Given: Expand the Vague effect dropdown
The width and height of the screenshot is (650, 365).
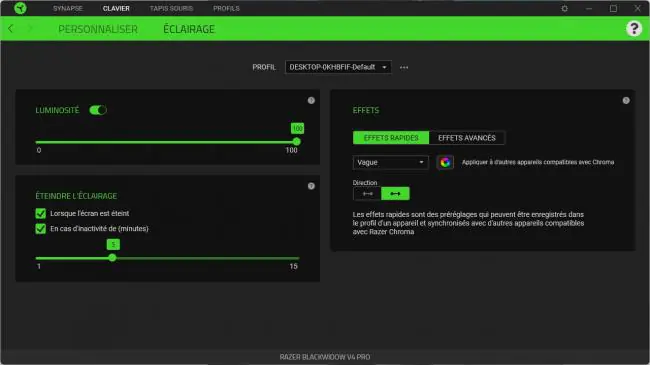Looking at the screenshot, I should point(390,162).
